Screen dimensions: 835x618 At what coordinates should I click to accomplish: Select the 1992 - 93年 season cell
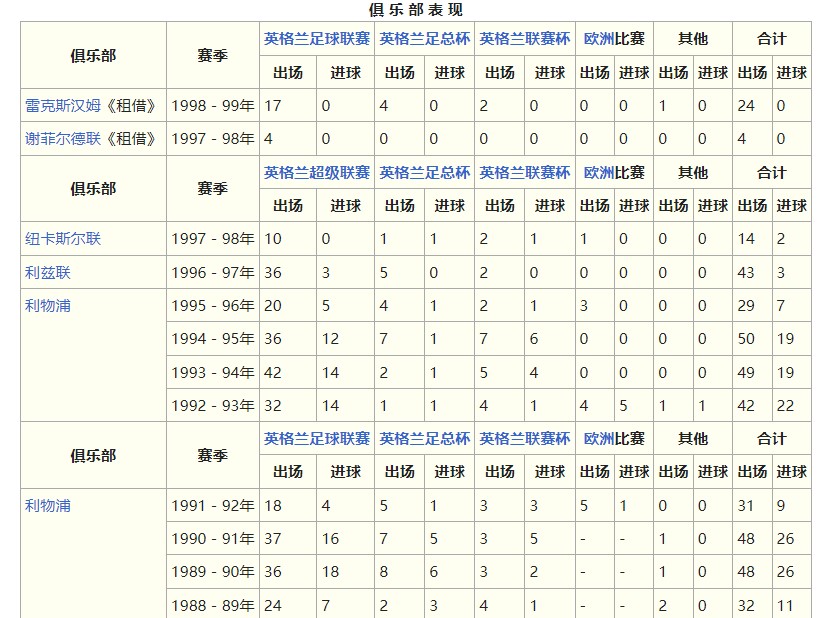point(213,406)
